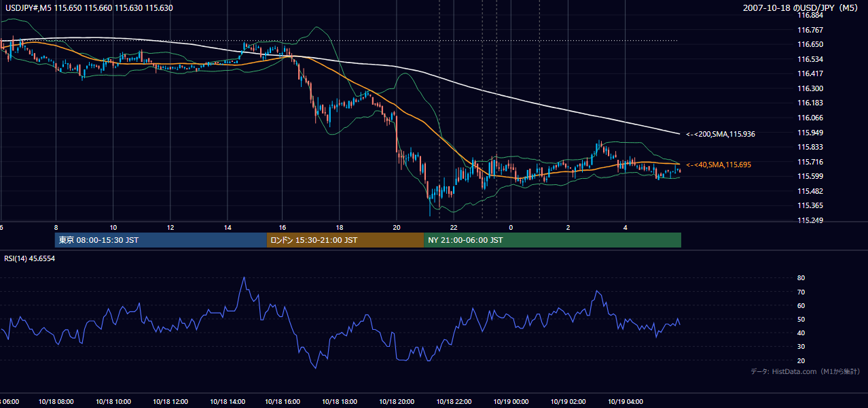
Task: Click the 116.884 price axis label
Action: pos(811,15)
